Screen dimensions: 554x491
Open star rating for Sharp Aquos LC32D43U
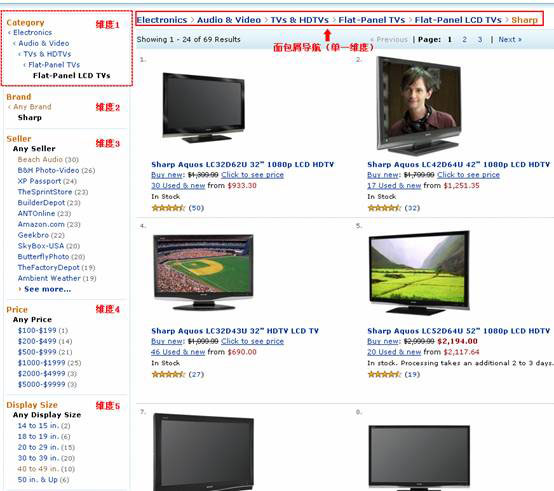(x=168, y=374)
